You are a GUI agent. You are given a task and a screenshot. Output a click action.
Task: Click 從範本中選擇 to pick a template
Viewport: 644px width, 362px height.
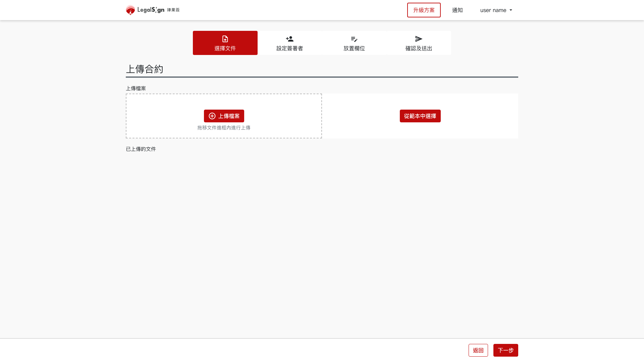pyautogui.click(x=420, y=116)
